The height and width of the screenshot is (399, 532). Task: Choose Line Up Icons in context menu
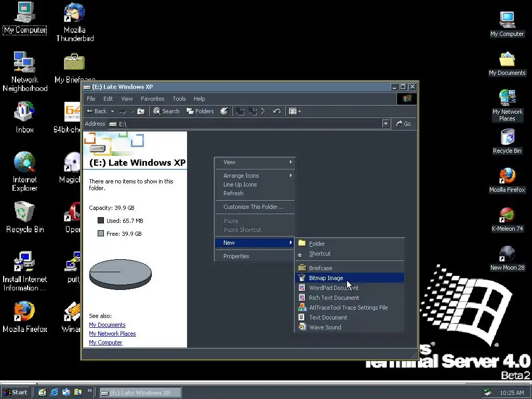click(255, 184)
